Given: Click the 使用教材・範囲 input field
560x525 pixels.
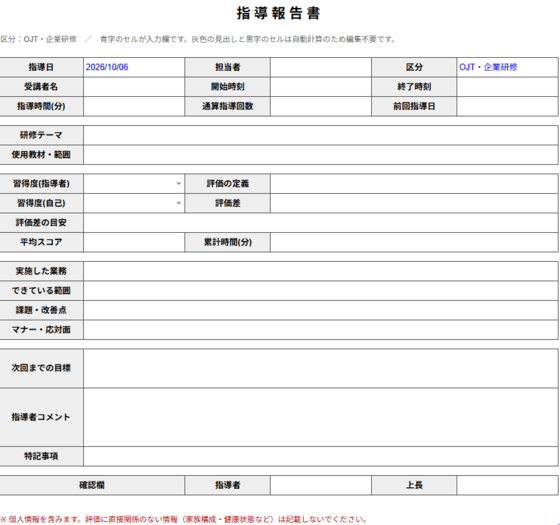Looking at the screenshot, I should tap(321, 155).
